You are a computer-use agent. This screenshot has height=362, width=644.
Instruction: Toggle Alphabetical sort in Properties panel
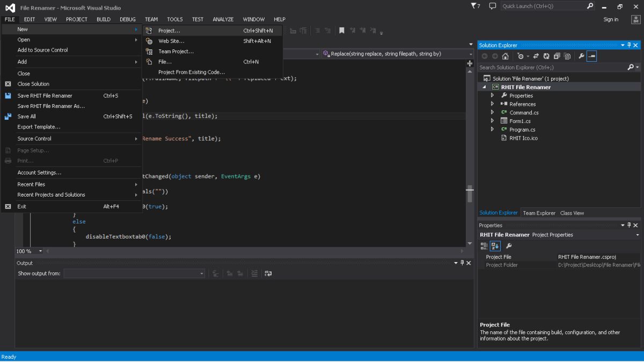coord(495,246)
